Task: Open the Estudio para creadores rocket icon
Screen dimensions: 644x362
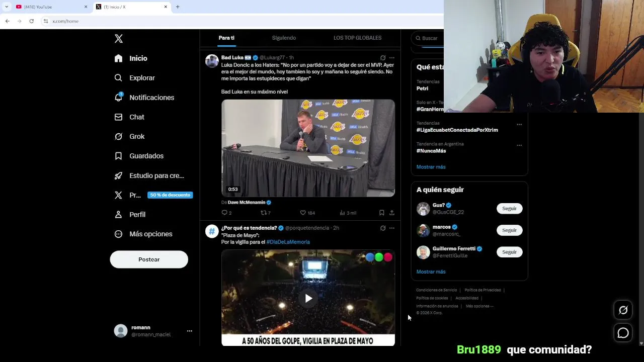Action: point(118,175)
